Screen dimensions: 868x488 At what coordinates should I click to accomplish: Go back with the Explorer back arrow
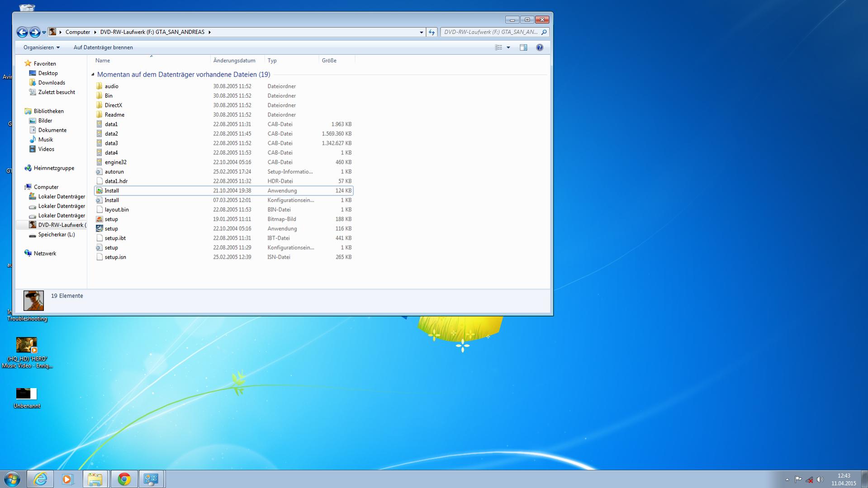click(x=22, y=32)
